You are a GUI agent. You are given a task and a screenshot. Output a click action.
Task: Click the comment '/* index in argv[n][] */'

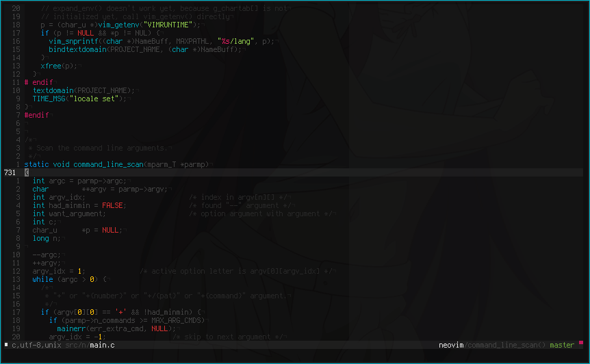pos(238,198)
